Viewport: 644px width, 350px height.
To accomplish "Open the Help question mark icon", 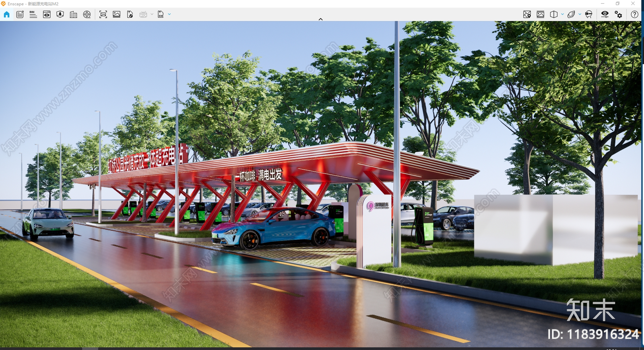I will (x=634, y=14).
